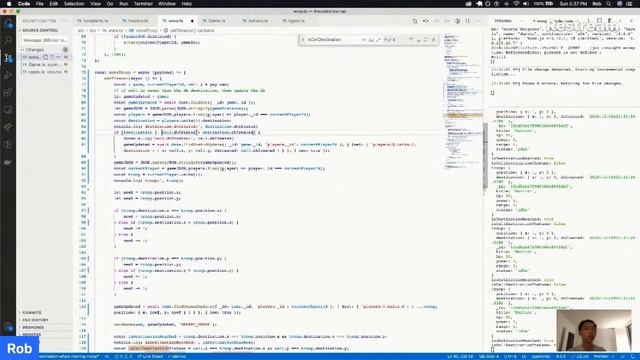Open the Explorer view in activity bar
The image size is (640, 360).
click(8, 24)
